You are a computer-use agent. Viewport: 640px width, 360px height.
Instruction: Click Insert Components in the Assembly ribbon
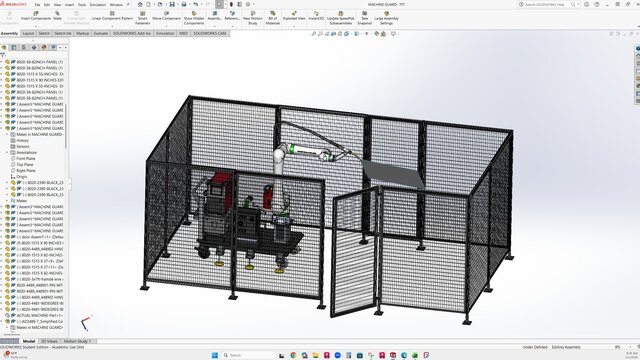pyautogui.click(x=36, y=16)
